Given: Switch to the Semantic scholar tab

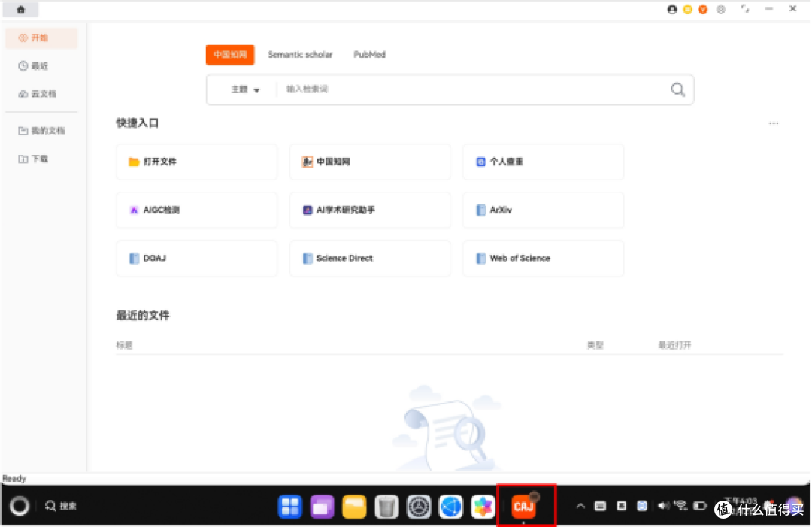Looking at the screenshot, I should (300, 54).
